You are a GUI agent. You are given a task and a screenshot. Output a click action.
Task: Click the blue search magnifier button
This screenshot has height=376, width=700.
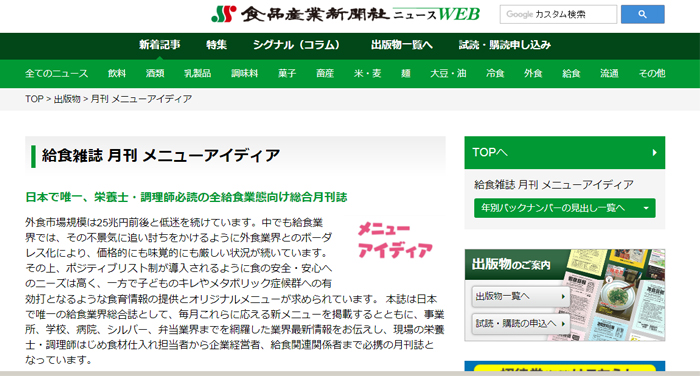tap(642, 14)
